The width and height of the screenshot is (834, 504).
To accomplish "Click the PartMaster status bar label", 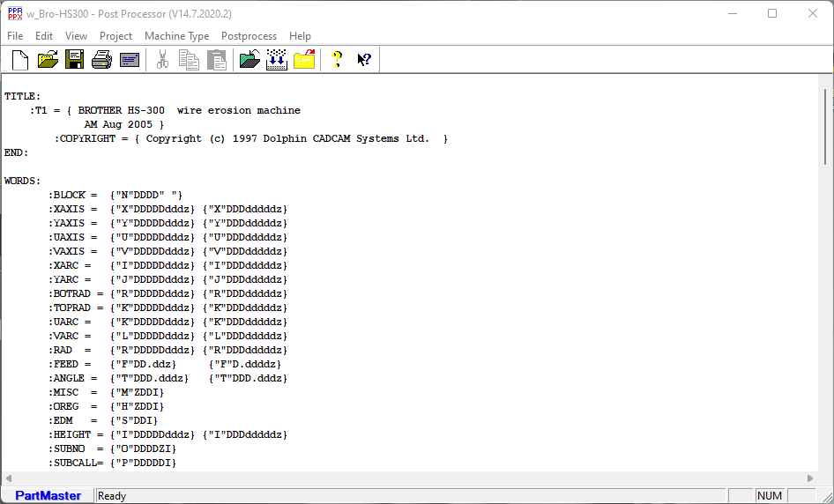I will 48,495.
